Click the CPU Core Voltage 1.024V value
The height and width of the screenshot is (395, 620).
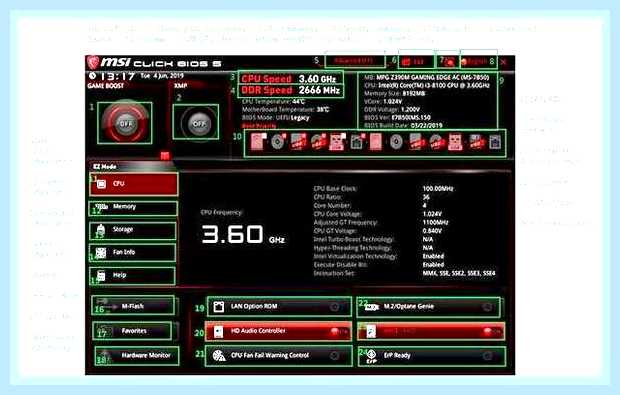pos(432,214)
